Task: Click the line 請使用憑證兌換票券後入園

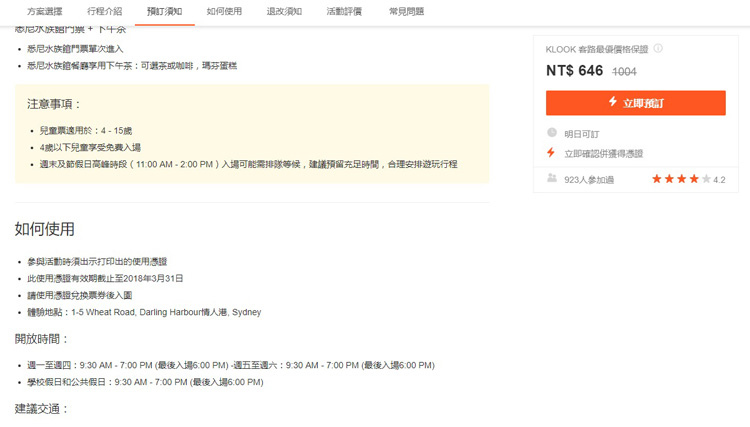Action: pos(79,295)
